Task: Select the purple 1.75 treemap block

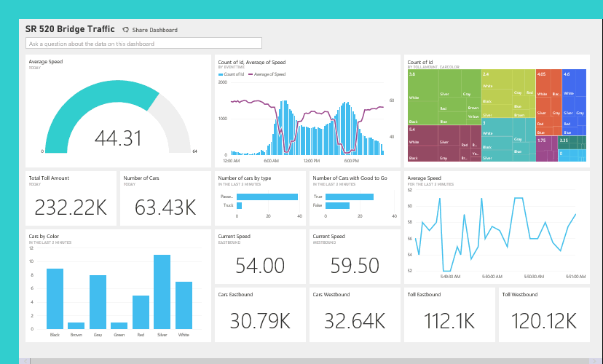Action: [x=546, y=149]
